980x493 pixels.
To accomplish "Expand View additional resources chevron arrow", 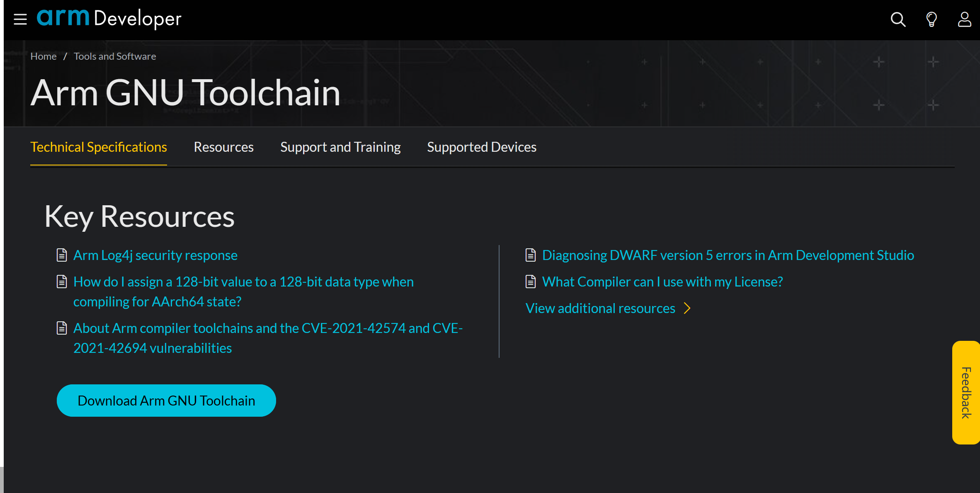I will coord(687,308).
